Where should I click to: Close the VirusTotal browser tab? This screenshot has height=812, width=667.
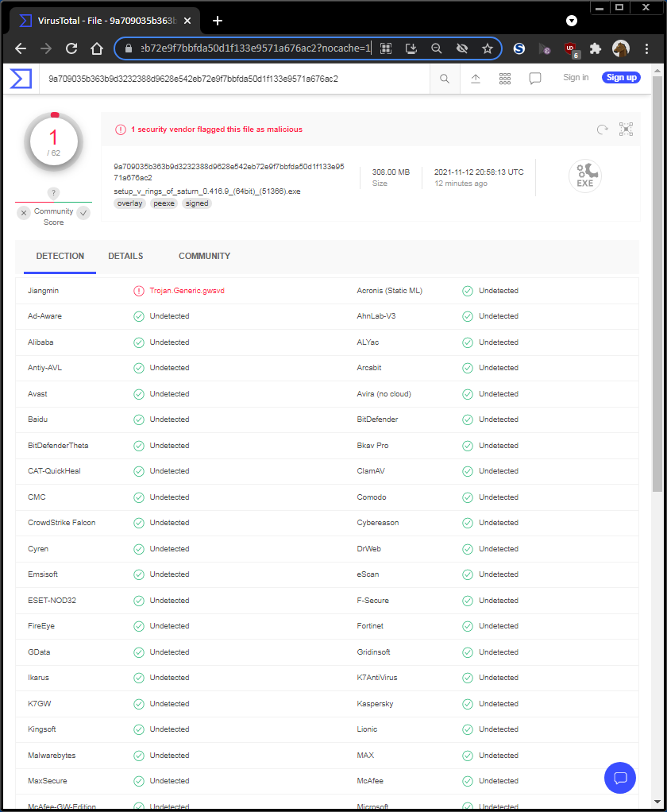point(187,21)
